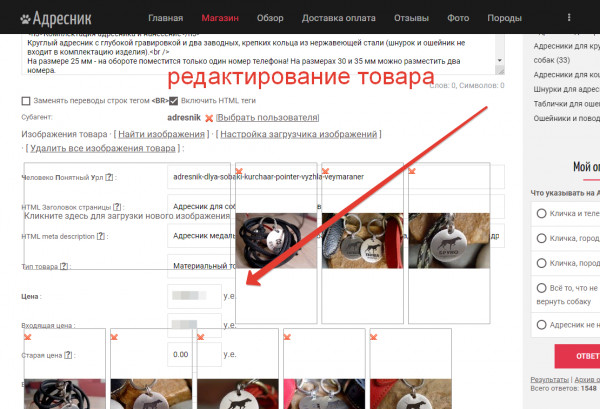Delete fourth image in the bottom row
This screenshot has height=409, width=600.
click(x=287, y=337)
